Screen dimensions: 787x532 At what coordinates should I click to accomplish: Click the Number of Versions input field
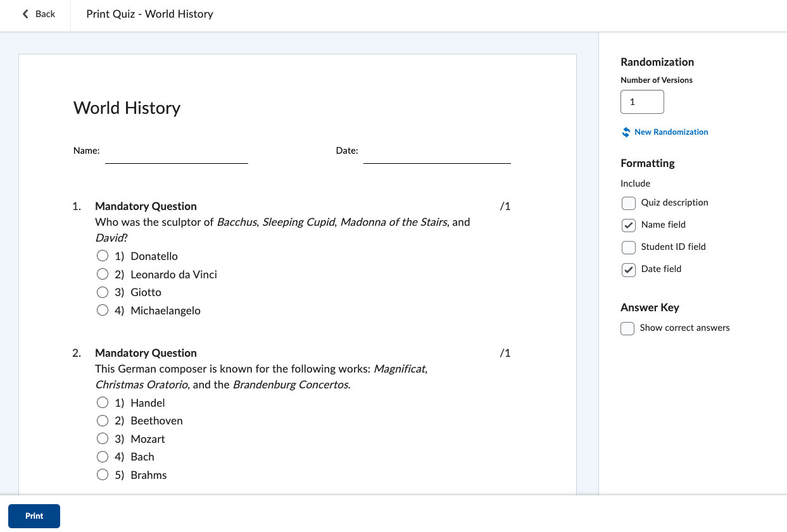[x=642, y=102]
